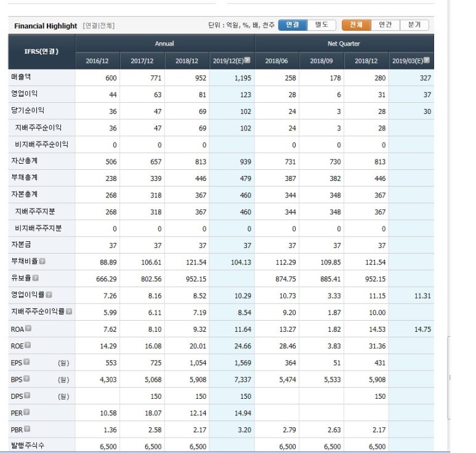
Task: Click the 지배주주순이익 row label
Action: pos(38,127)
